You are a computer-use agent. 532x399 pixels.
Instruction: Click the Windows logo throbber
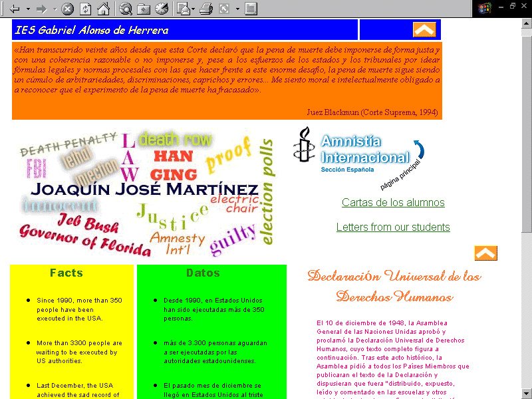click(x=485, y=8)
